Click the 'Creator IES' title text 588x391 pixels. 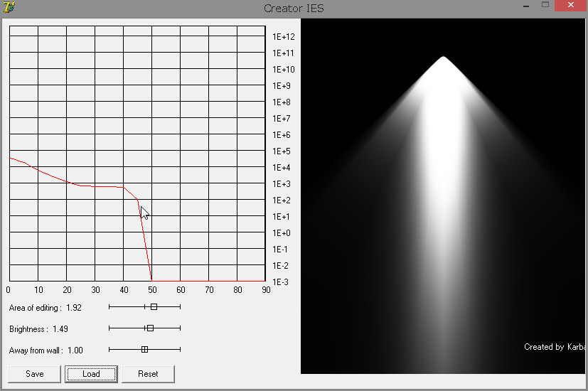pos(294,9)
